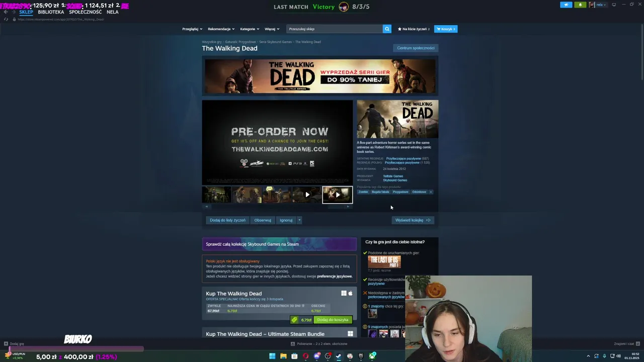644x362 pixels.
Task: Open Microsoft Store from the taskbar
Action: click(294, 356)
